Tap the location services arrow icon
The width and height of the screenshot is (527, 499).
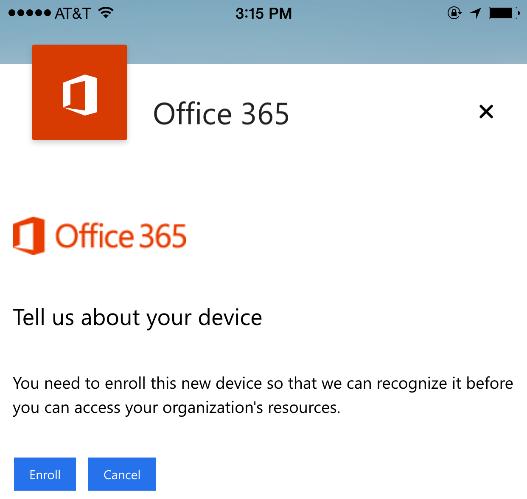[x=475, y=13]
